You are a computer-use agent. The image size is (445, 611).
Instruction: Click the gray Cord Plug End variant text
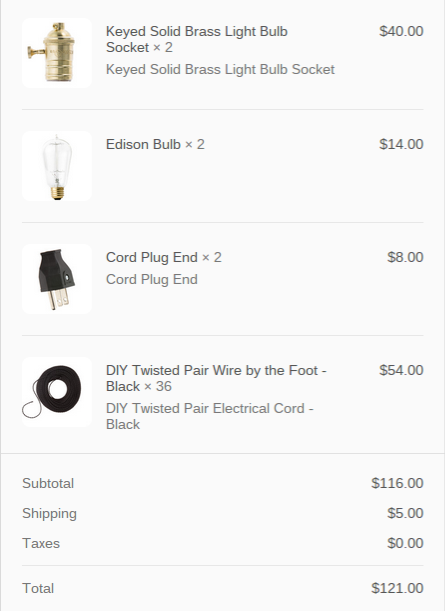(x=152, y=279)
